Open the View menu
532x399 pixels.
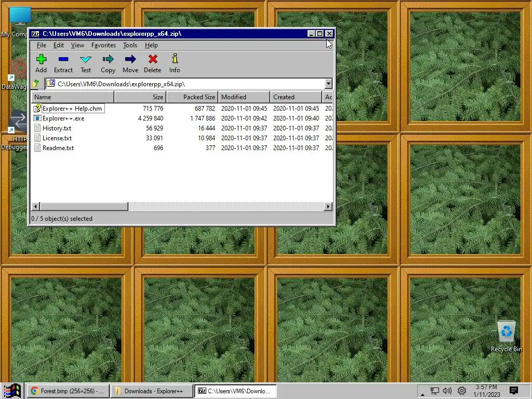[x=77, y=45]
